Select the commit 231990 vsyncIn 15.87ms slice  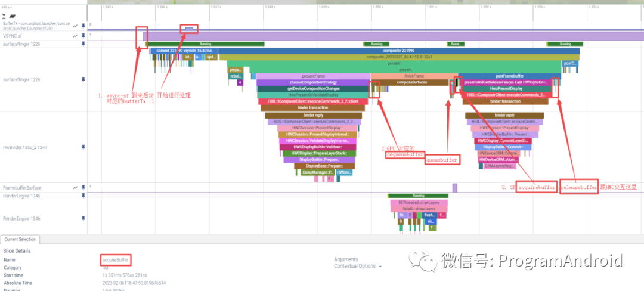click(x=184, y=51)
